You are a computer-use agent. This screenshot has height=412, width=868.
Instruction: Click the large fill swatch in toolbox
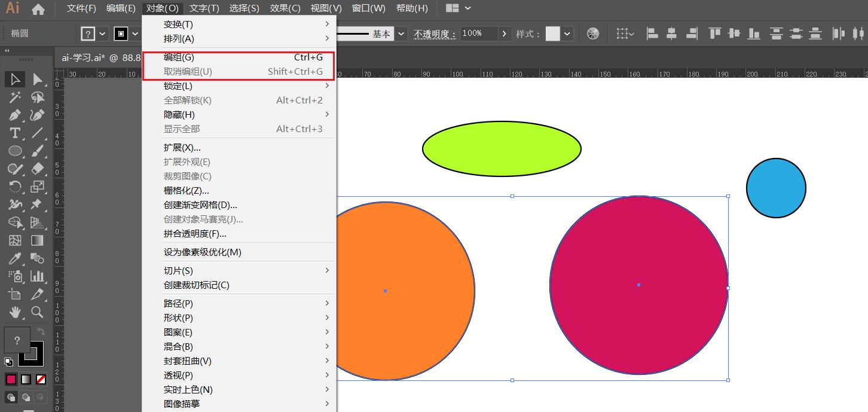coord(17,340)
